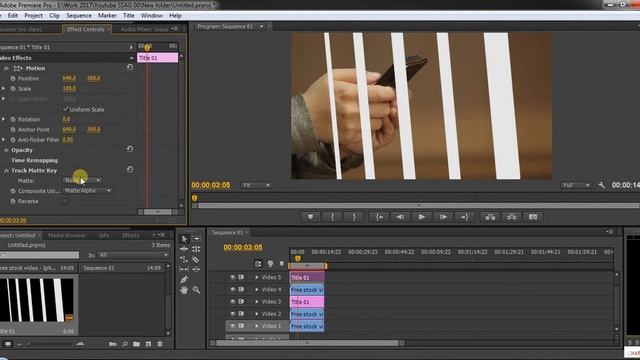Open the Edit menu
Viewport: 640px width, 360px height.
tap(13, 16)
